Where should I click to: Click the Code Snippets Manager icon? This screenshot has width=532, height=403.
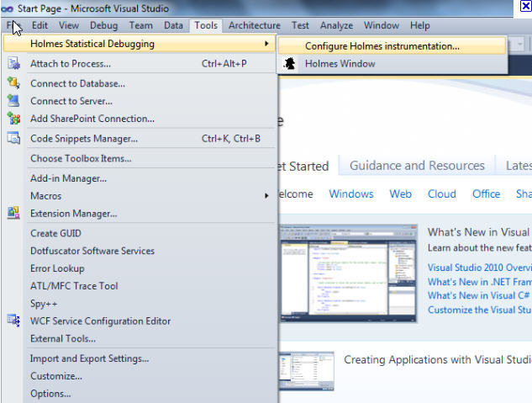click(14, 138)
